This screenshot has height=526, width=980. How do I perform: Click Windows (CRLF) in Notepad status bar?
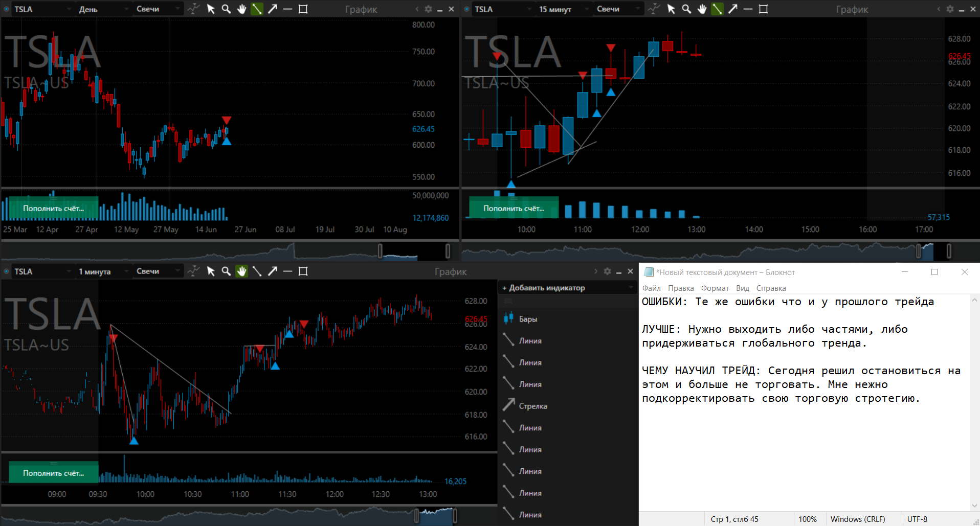[858, 519]
